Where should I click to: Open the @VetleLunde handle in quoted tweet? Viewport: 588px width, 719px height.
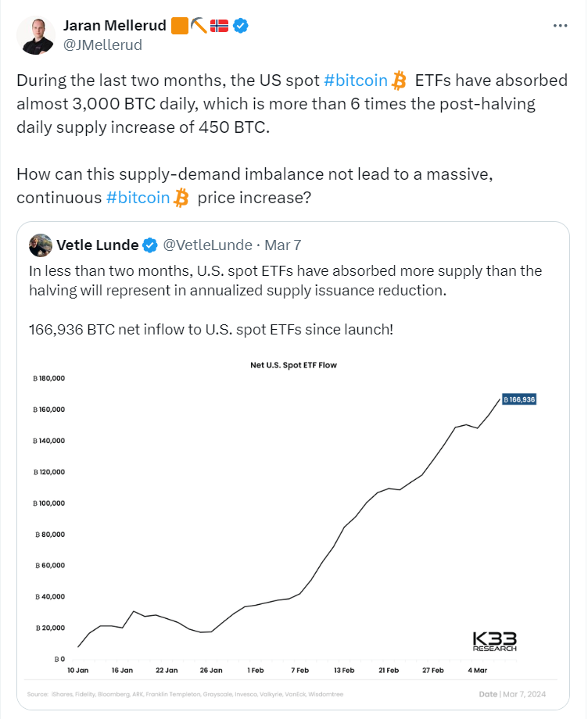click(x=208, y=245)
